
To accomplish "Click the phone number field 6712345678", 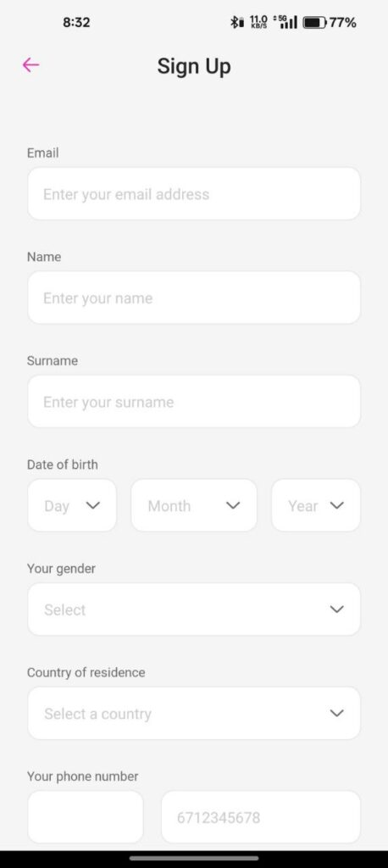I will [261, 817].
